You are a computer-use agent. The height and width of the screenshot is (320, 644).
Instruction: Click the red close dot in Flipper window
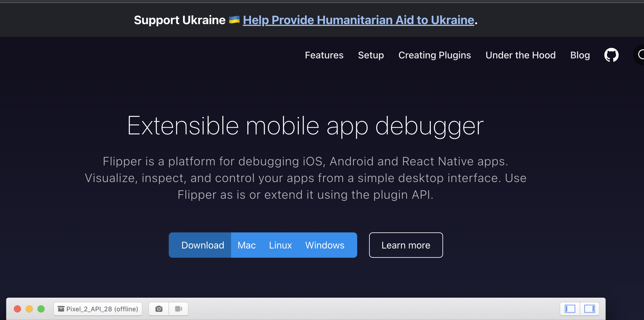coord(17,309)
